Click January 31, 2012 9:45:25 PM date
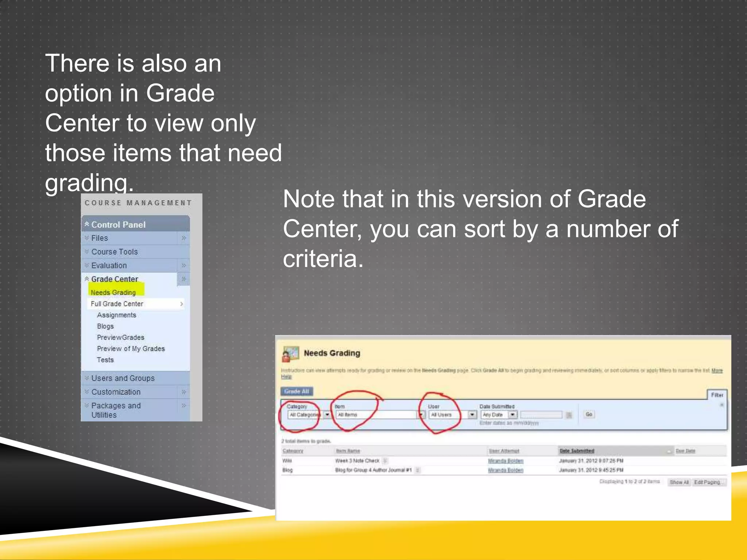Viewport: 747px width, 560px height. [591, 470]
